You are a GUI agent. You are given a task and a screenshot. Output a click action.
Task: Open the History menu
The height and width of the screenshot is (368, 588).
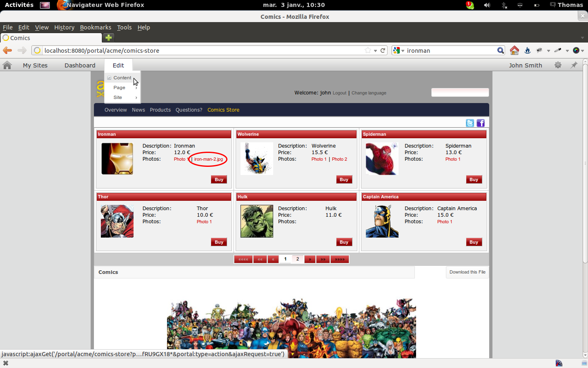click(x=65, y=27)
